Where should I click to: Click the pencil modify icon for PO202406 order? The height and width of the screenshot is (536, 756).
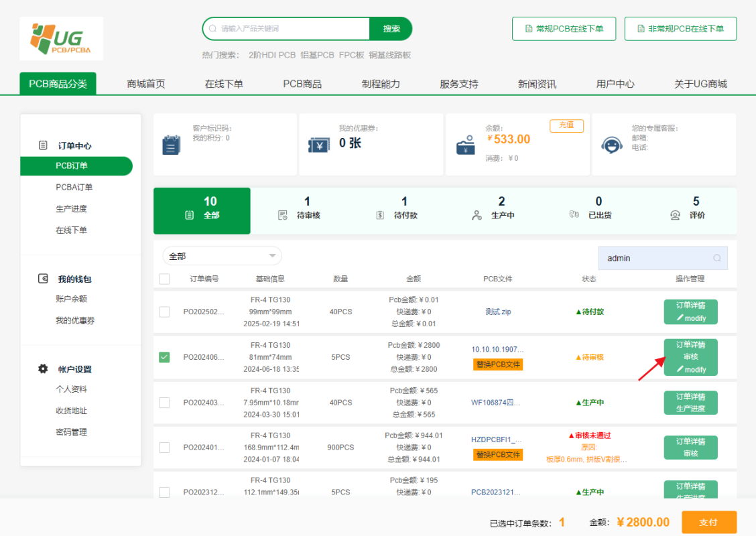tap(680, 369)
